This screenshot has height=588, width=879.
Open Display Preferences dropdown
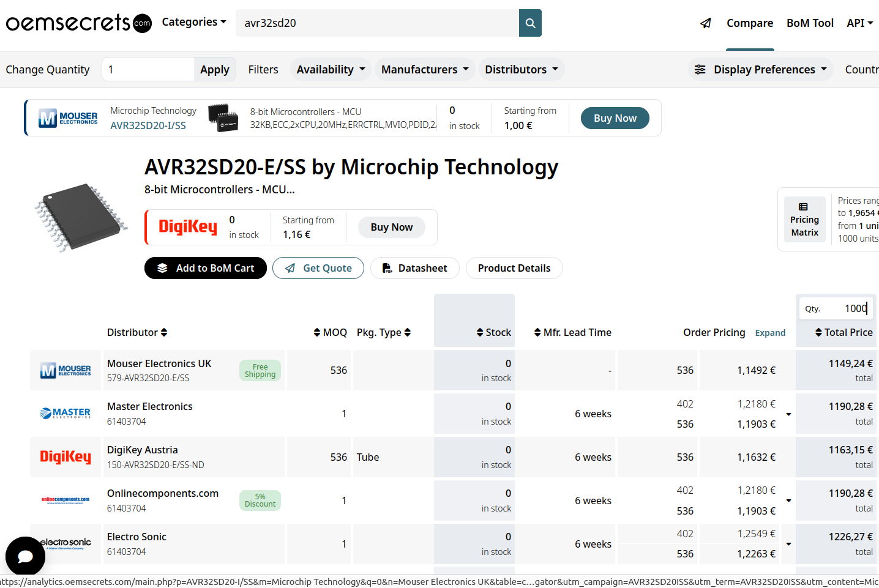click(x=760, y=70)
